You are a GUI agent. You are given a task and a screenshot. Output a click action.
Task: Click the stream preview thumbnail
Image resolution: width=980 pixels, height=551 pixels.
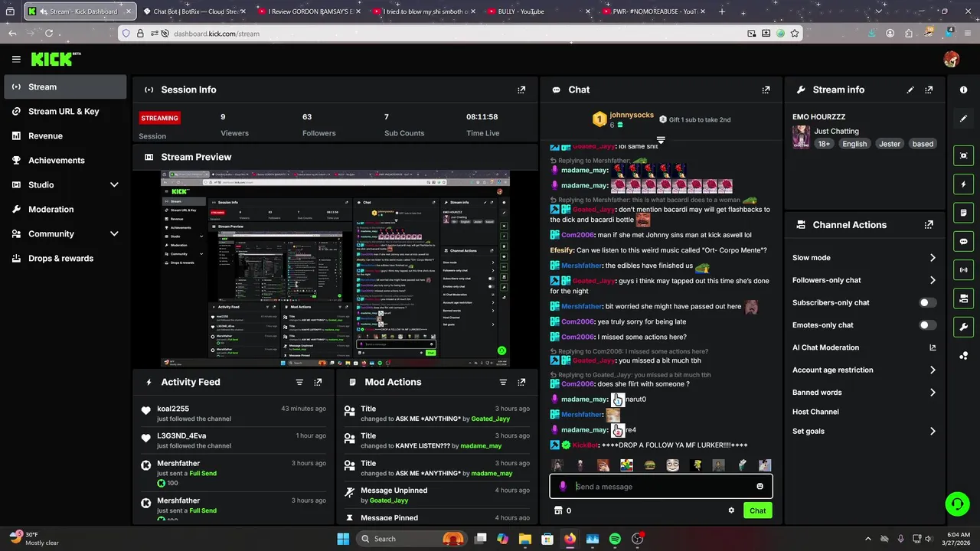point(335,269)
